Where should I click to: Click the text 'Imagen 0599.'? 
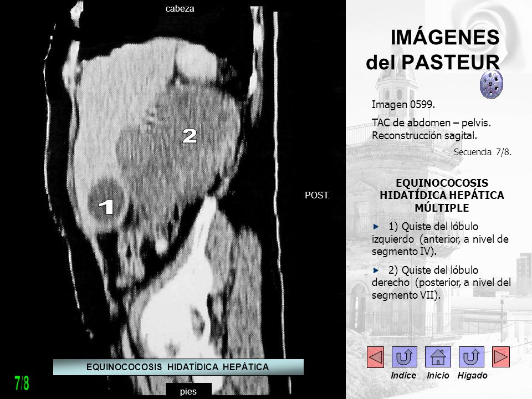(x=403, y=105)
